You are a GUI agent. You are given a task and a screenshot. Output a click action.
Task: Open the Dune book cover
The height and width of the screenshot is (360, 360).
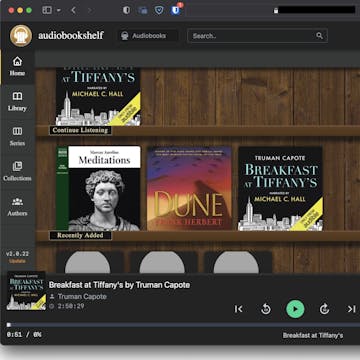click(189, 188)
